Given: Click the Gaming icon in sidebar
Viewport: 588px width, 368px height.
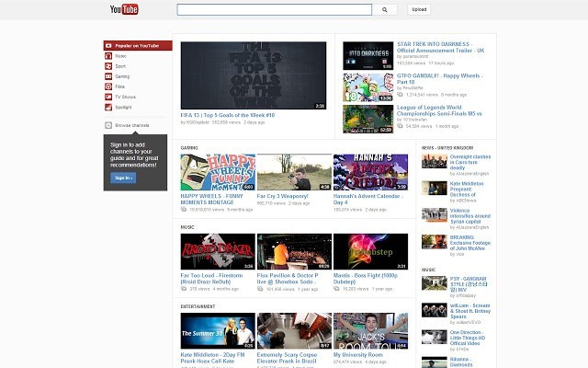Looking at the screenshot, I should (108, 76).
